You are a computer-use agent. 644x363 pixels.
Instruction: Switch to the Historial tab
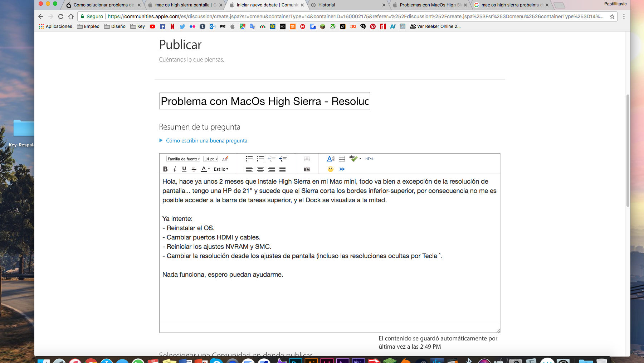coord(348,5)
